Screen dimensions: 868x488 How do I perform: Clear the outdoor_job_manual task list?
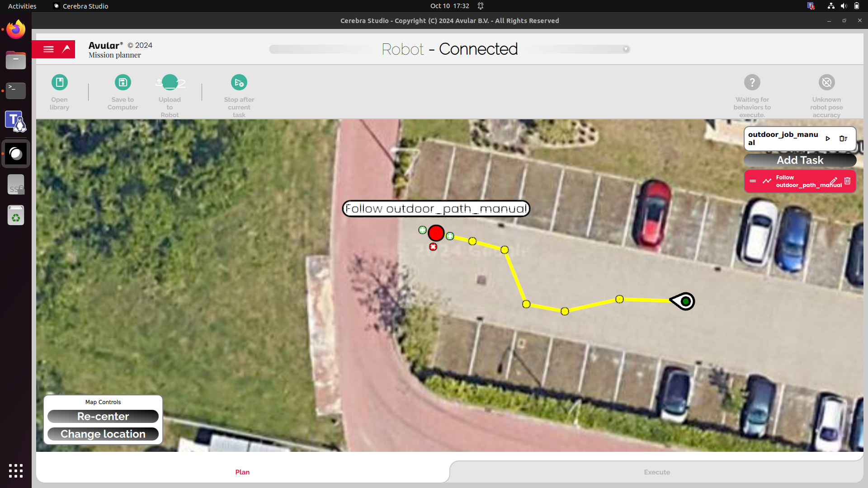pos(843,139)
